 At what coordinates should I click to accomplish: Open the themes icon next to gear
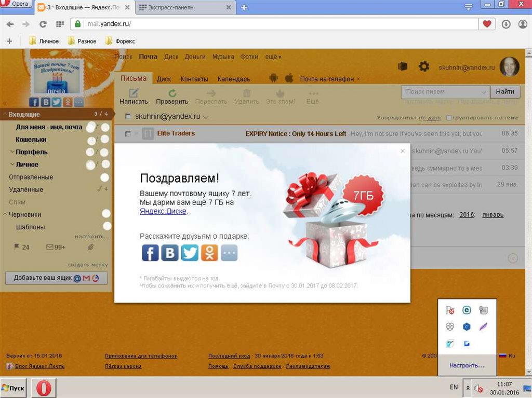(x=403, y=66)
